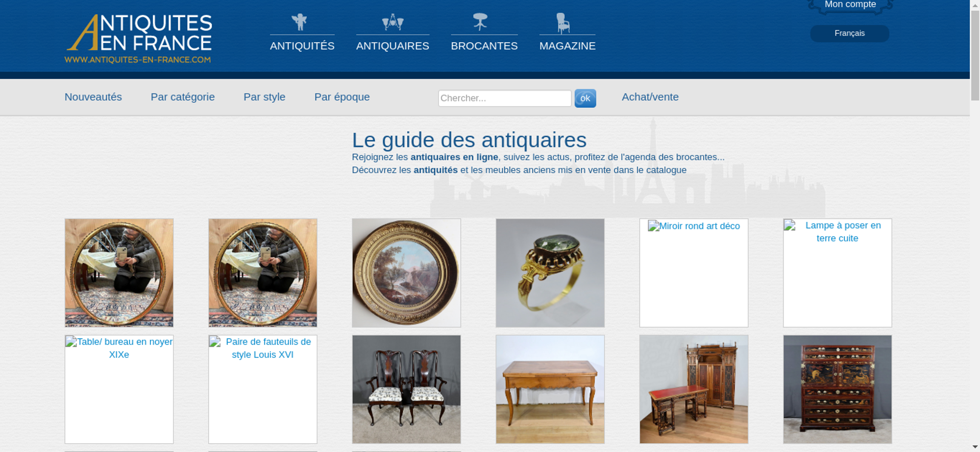Click the scales icon above Antiquaires
Screen dimensions: 980x452
[x=392, y=22]
